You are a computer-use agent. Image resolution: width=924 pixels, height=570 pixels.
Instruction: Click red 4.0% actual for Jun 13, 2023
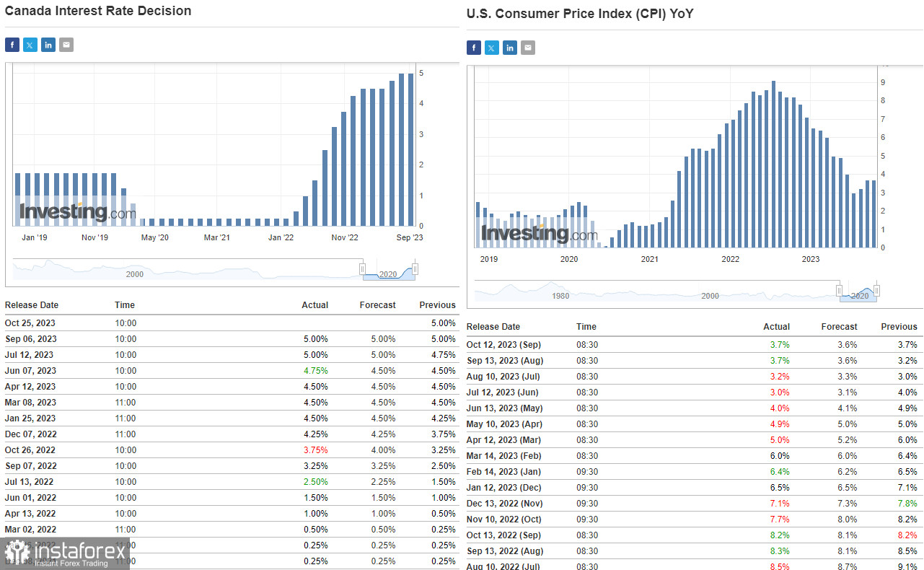(x=780, y=408)
